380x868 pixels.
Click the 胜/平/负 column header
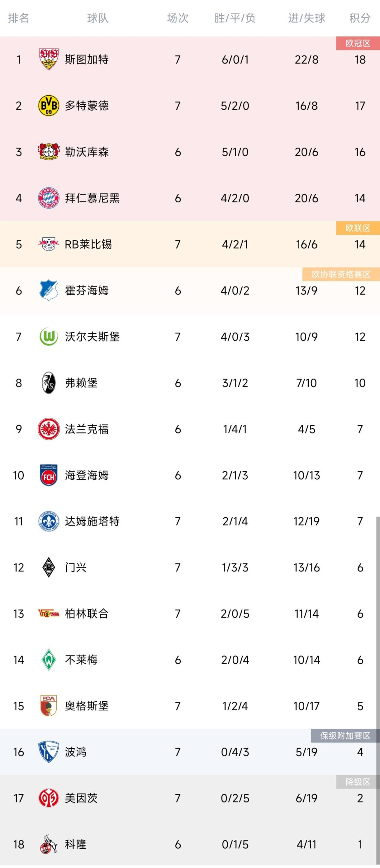point(235,18)
